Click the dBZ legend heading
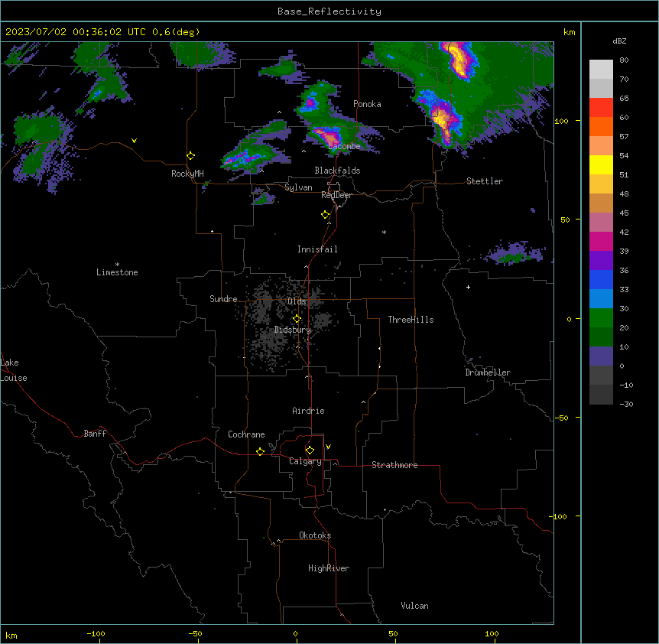The width and height of the screenshot is (659, 644). [619, 41]
